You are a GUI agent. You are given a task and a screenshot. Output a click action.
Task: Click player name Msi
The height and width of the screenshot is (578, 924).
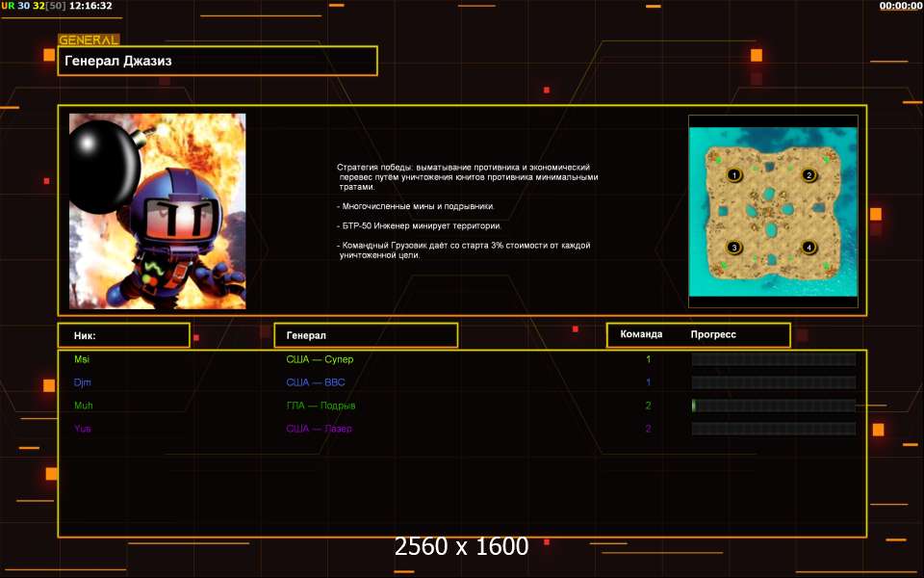pyautogui.click(x=82, y=359)
